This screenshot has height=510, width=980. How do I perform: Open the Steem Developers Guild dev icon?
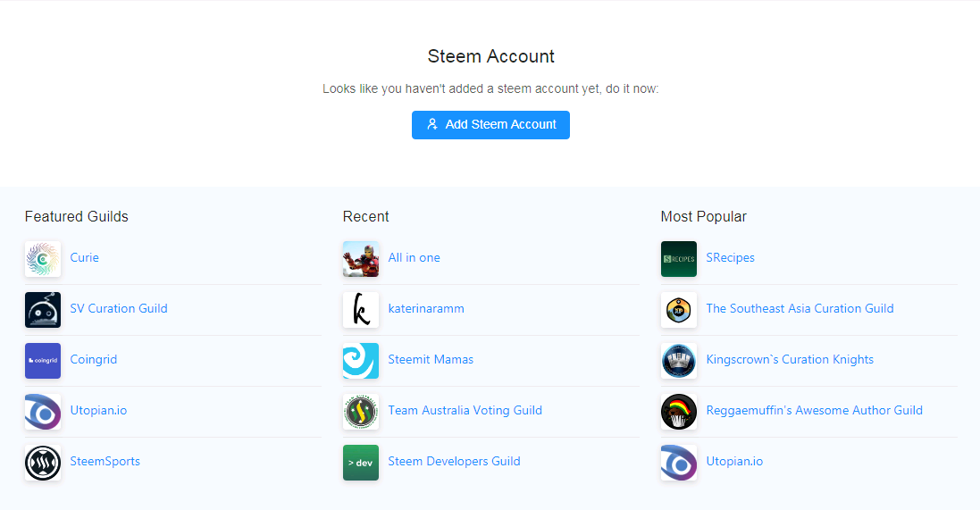pyautogui.click(x=361, y=463)
